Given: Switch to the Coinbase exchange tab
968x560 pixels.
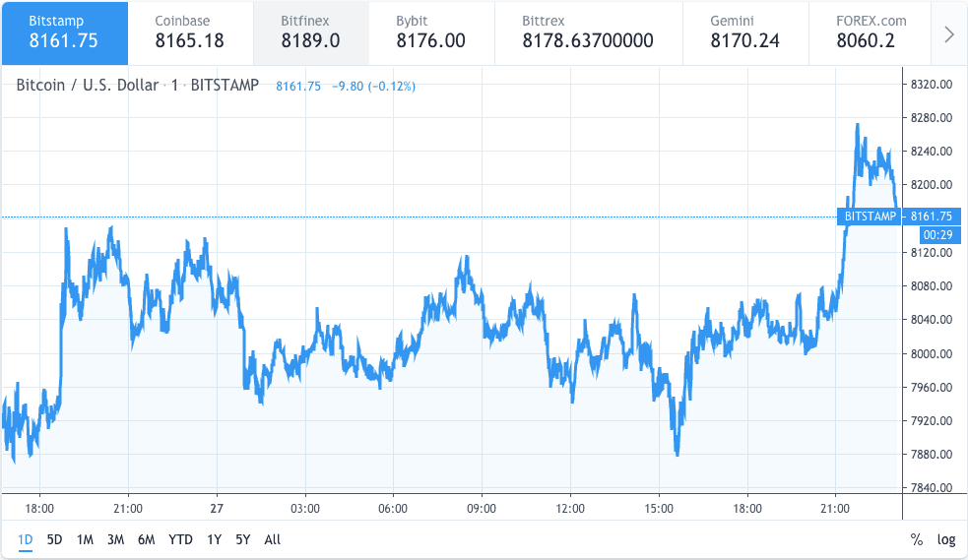Looking at the screenshot, I should [x=190, y=32].
